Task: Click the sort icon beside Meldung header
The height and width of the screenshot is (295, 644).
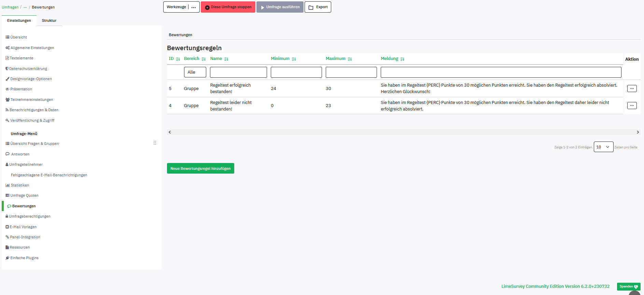Action: pyautogui.click(x=402, y=59)
